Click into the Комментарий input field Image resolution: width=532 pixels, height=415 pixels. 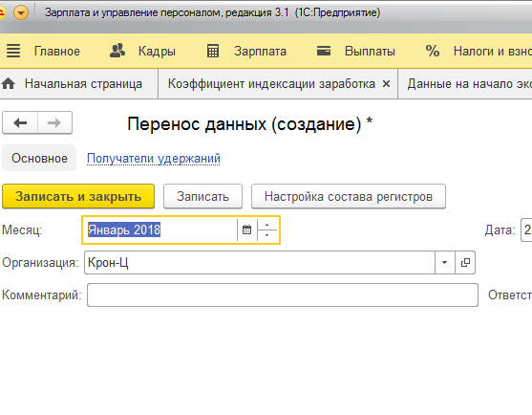(x=283, y=295)
